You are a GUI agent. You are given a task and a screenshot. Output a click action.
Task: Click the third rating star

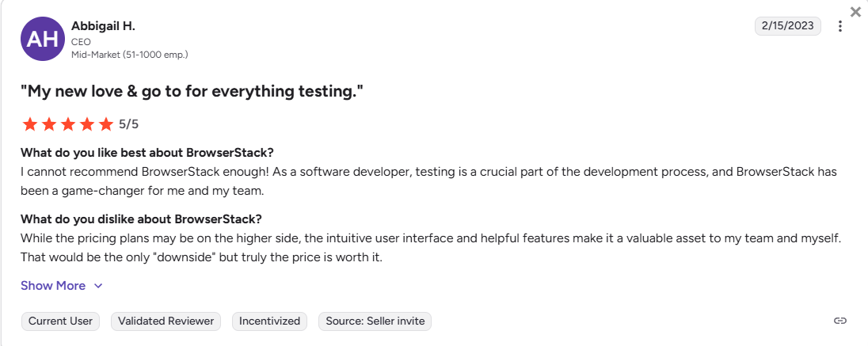(x=68, y=124)
